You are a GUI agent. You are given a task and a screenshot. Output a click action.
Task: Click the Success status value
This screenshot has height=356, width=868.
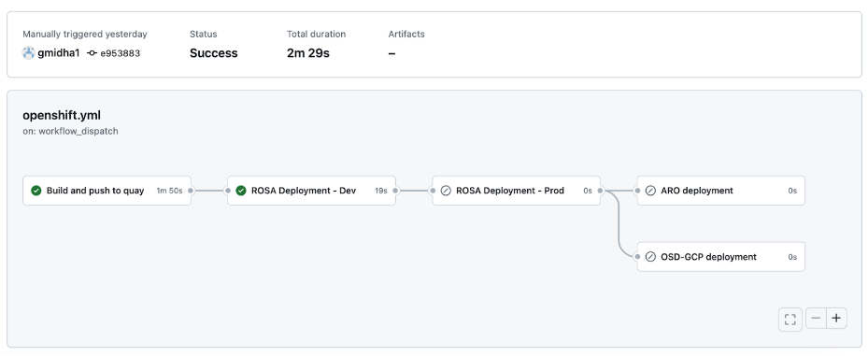click(214, 53)
